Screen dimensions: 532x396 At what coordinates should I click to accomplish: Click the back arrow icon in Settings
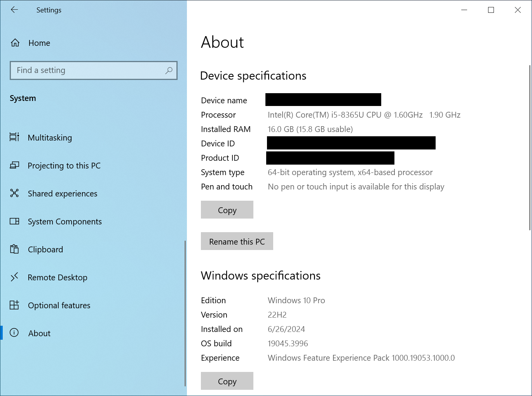pyautogui.click(x=14, y=10)
